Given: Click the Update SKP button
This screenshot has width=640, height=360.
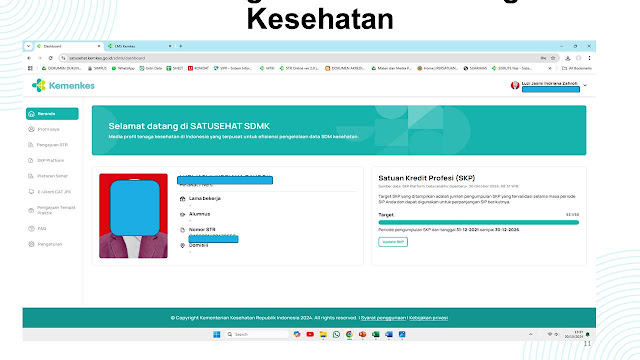Looking at the screenshot, I should click(393, 242).
